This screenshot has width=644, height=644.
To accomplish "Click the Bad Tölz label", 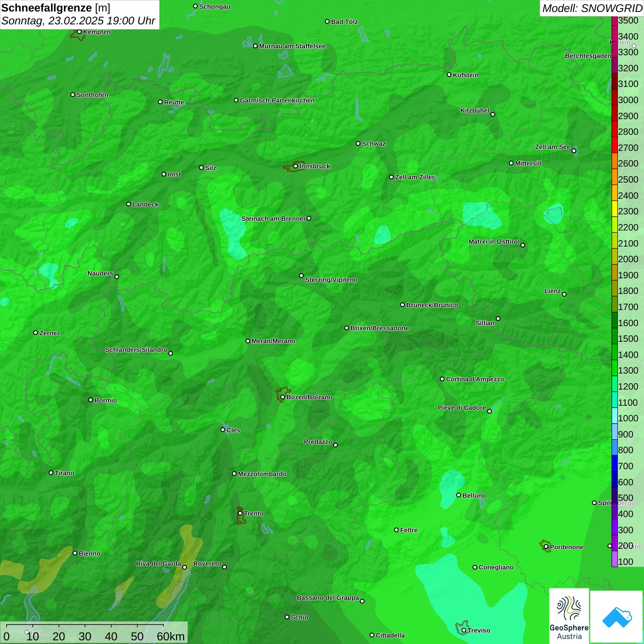I will 344,22.
